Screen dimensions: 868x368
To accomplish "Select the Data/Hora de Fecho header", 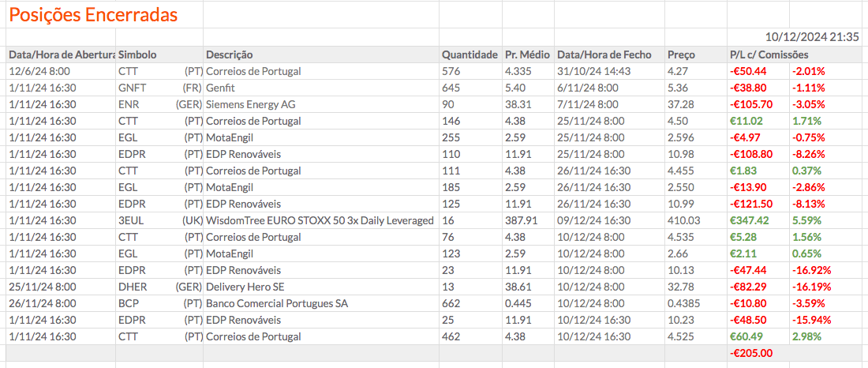I will 604,54.
